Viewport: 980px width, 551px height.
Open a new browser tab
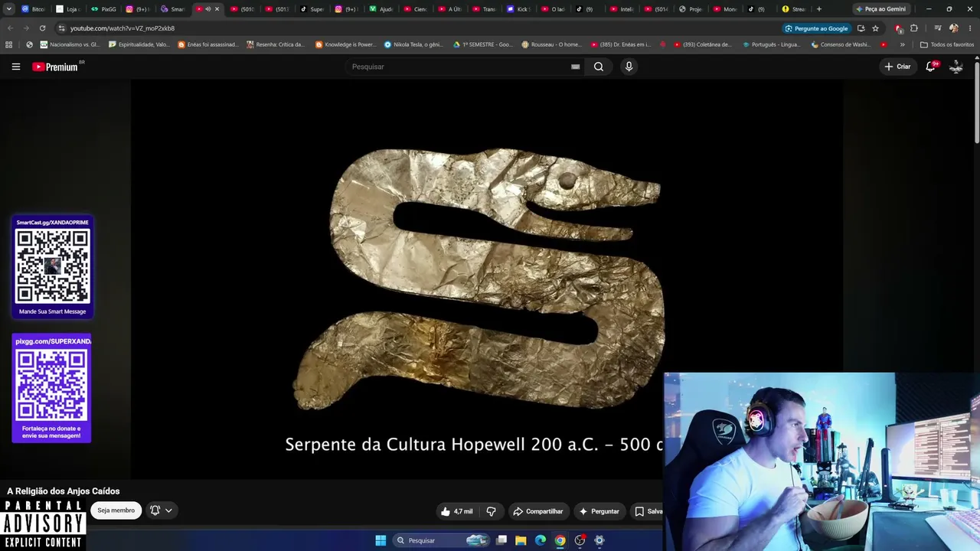pyautogui.click(x=819, y=9)
